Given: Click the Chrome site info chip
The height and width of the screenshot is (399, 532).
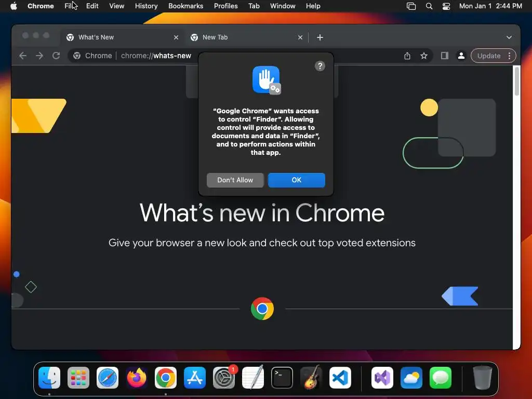Looking at the screenshot, I should pos(93,56).
